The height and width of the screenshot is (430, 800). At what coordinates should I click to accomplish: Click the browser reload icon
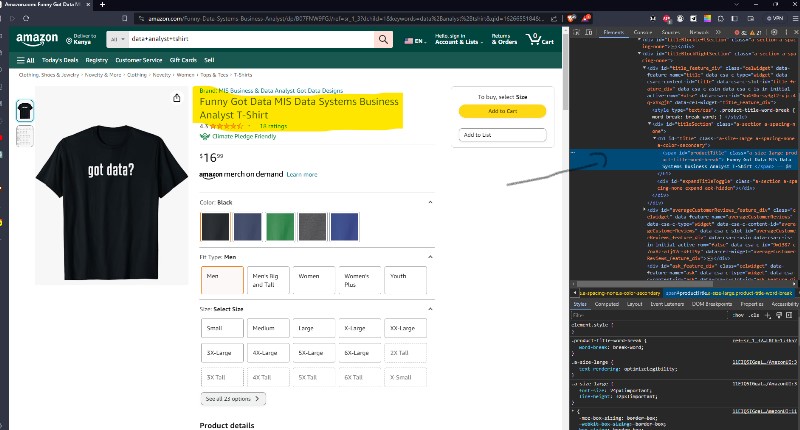tap(26, 18)
